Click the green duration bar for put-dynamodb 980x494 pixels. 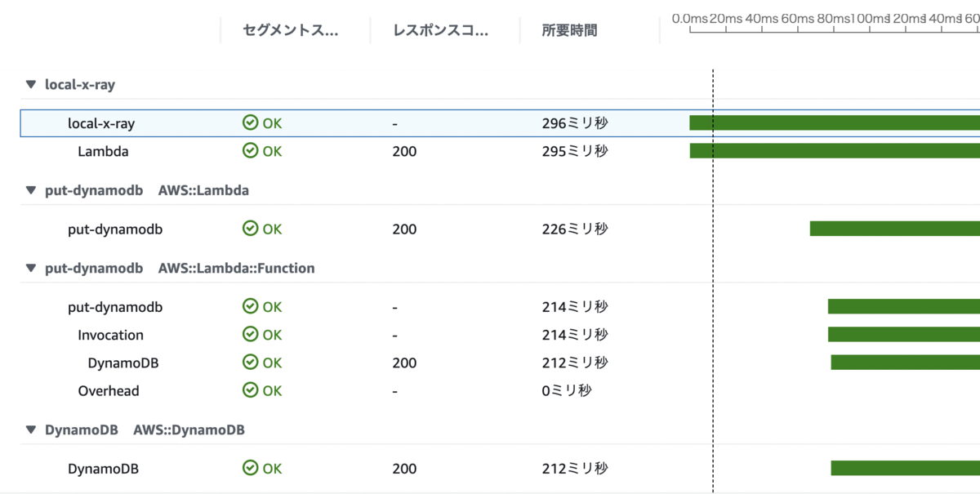click(x=890, y=229)
